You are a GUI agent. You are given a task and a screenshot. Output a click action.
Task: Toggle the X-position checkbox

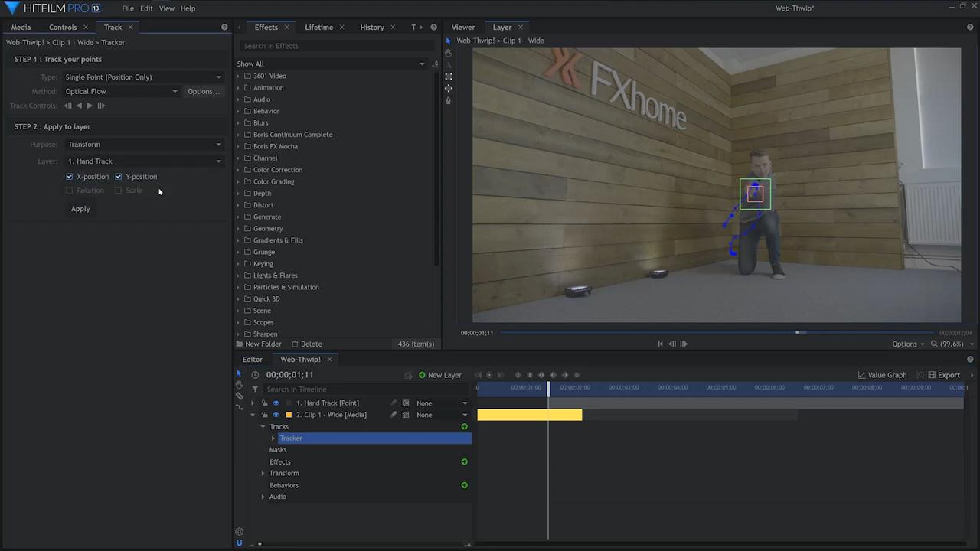click(x=69, y=177)
